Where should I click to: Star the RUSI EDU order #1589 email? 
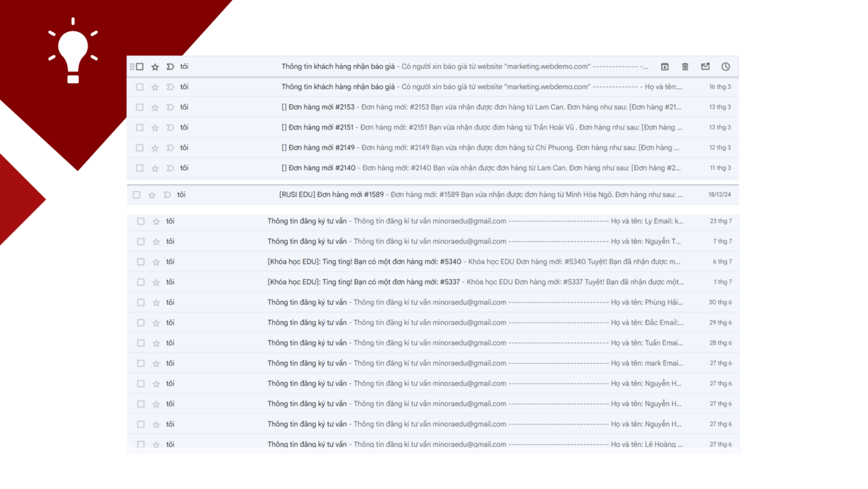point(152,195)
